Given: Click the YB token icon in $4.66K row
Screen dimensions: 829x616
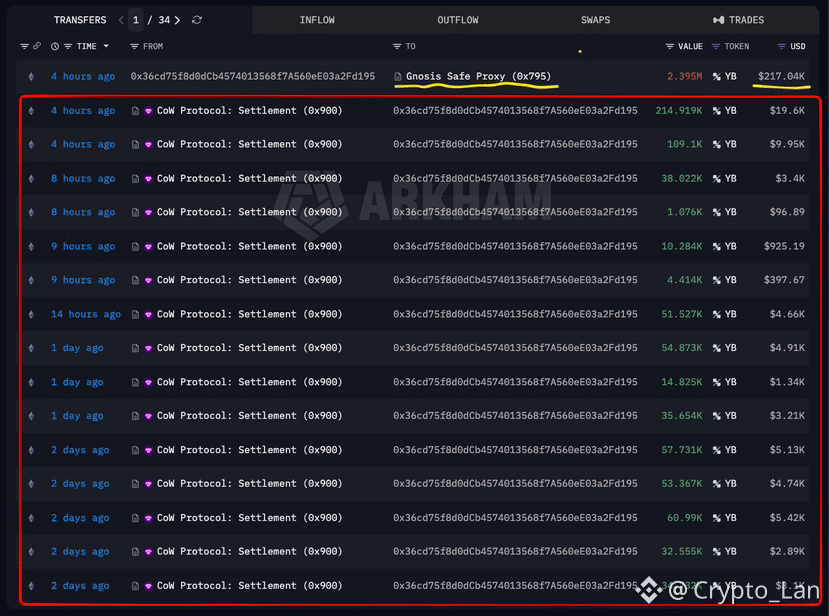Looking at the screenshot, I should 716,315.
